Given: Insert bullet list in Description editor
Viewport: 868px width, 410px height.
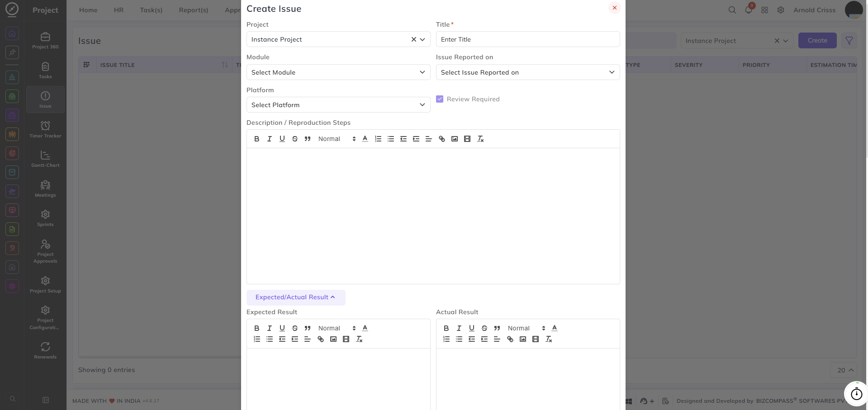Looking at the screenshot, I should [x=391, y=139].
